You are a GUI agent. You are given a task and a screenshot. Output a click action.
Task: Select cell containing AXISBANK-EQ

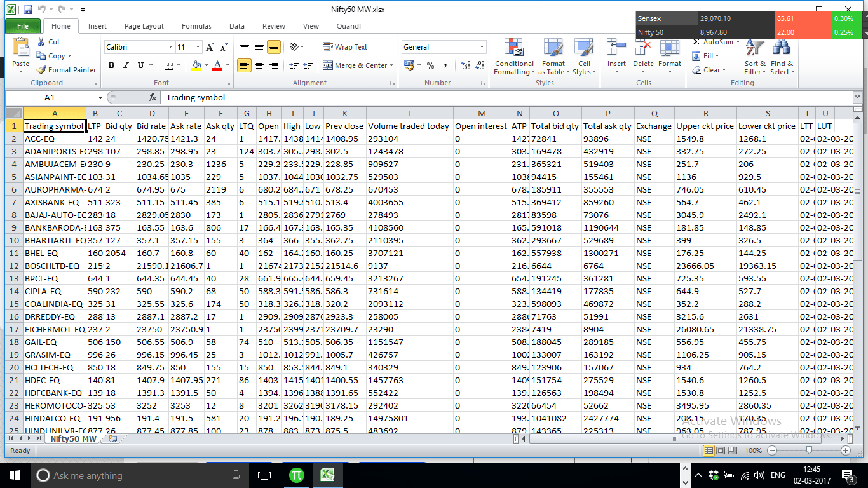point(55,202)
